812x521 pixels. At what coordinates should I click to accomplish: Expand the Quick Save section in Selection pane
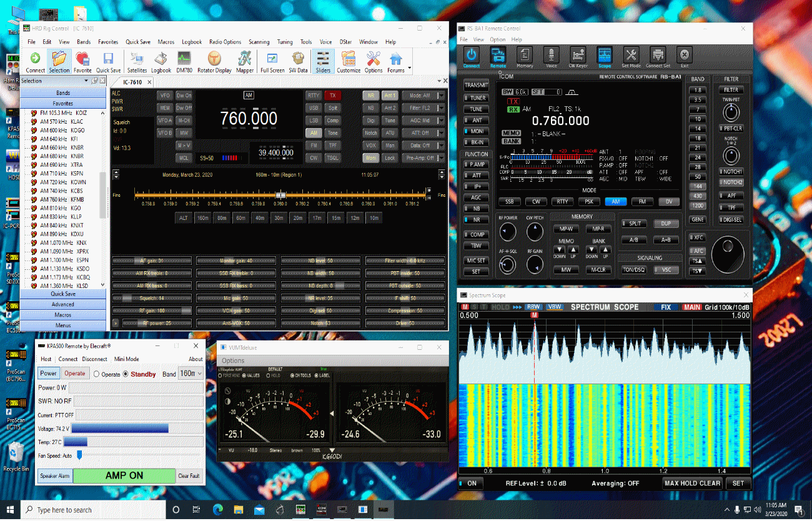[63, 294]
